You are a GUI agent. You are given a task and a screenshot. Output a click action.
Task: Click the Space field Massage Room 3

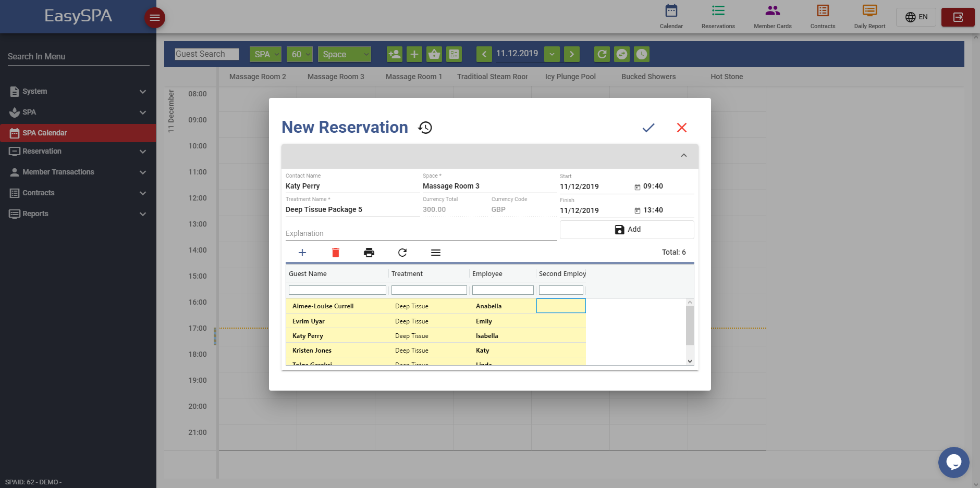pos(489,186)
